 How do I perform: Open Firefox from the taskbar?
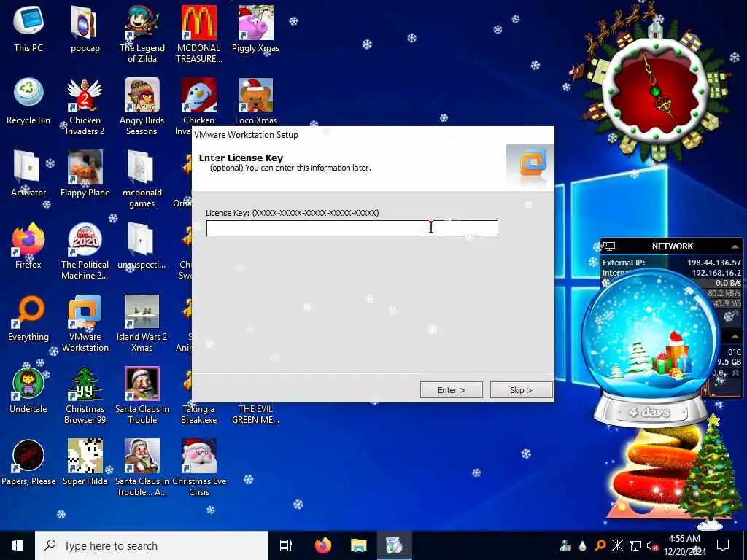coord(323,545)
